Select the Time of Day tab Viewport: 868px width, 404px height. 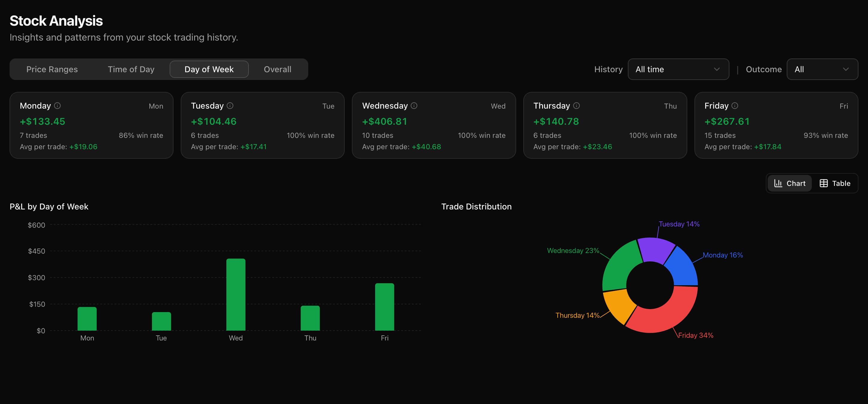click(131, 69)
